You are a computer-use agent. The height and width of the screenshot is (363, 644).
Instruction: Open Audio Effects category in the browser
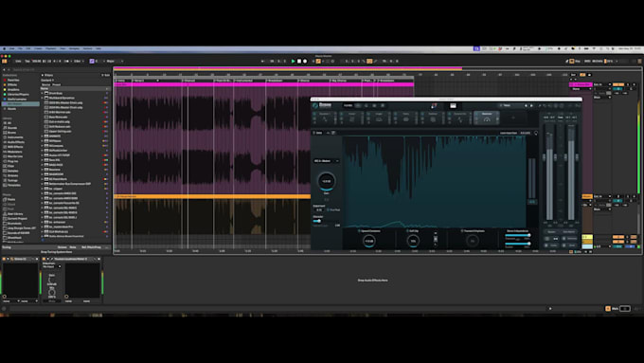[16, 142]
